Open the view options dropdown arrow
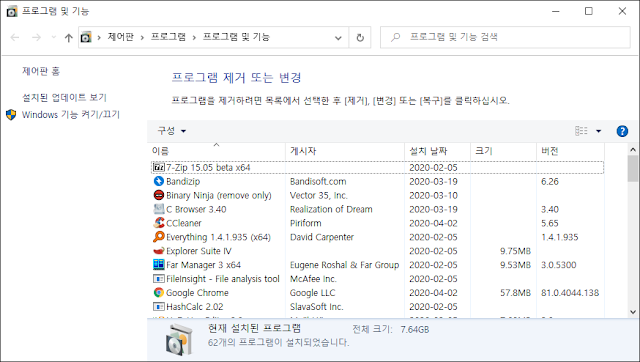This screenshot has height=362, width=640. point(598,131)
